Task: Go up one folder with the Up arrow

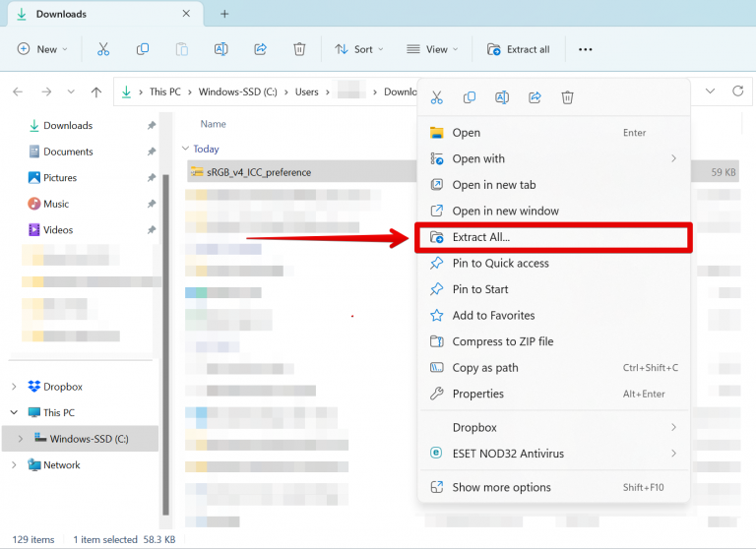Action: pyautogui.click(x=95, y=91)
